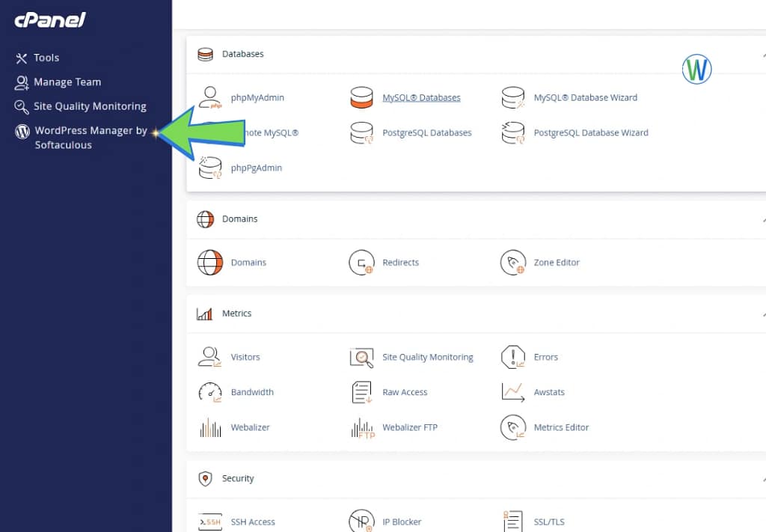Open the Bandwidth gauge tool
Image resolution: width=766 pixels, height=532 pixels.
[209, 392]
